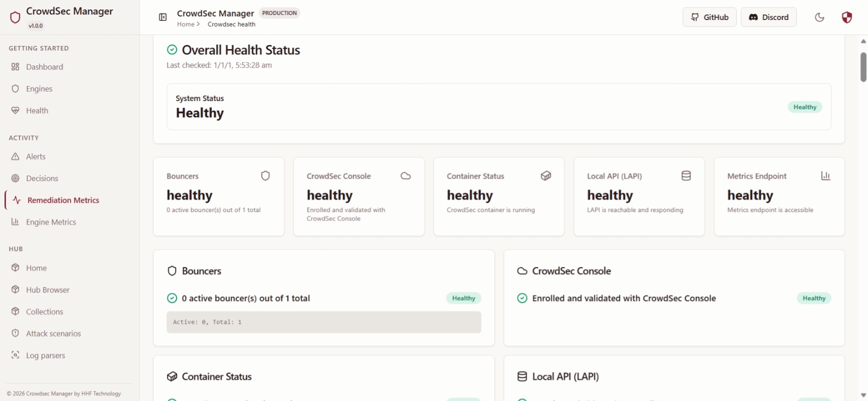Go to Home breadcrumb link
This screenshot has width=868, height=401.
pyautogui.click(x=186, y=24)
